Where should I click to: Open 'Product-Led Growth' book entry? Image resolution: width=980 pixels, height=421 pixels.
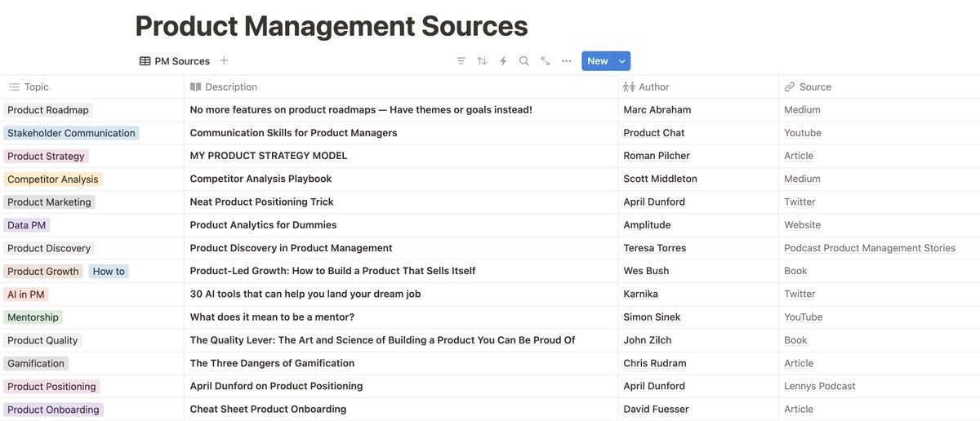click(332, 271)
